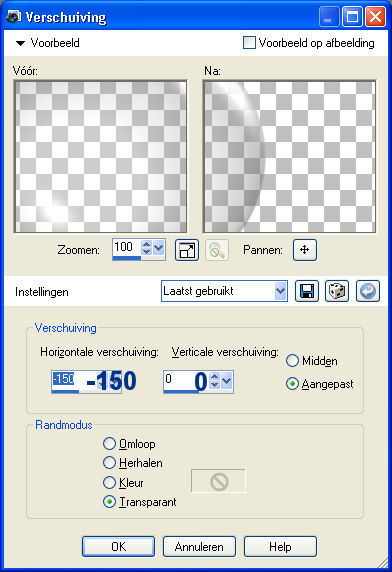Image resolution: width=392 pixels, height=572 pixels.
Task: Collapse the Voorbeeld preview section
Action: click(20, 43)
